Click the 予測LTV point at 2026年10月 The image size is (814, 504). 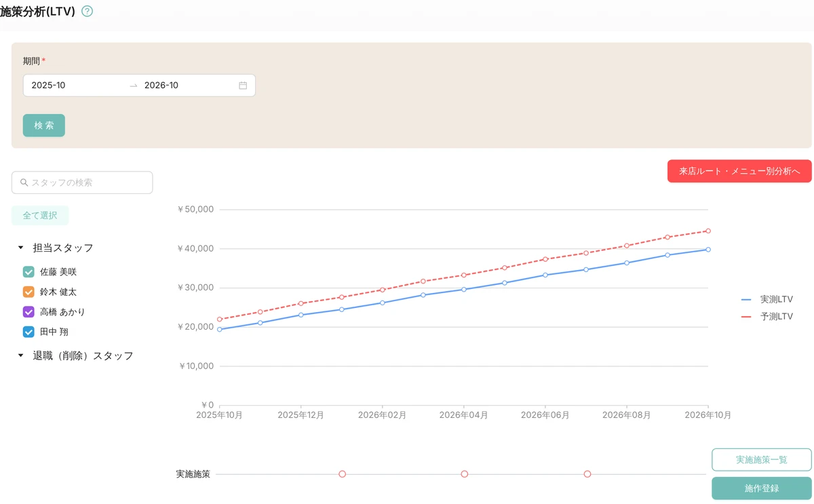[x=708, y=231]
